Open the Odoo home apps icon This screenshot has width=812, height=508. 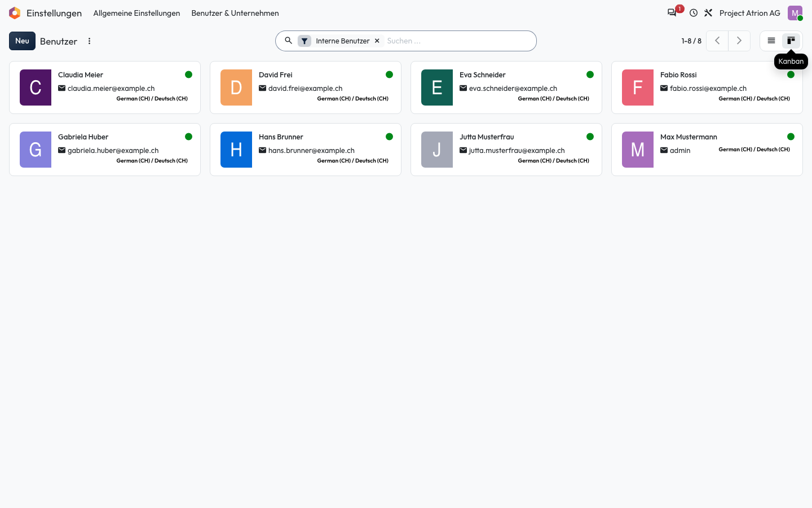pyautogui.click(x=15, y=13)
